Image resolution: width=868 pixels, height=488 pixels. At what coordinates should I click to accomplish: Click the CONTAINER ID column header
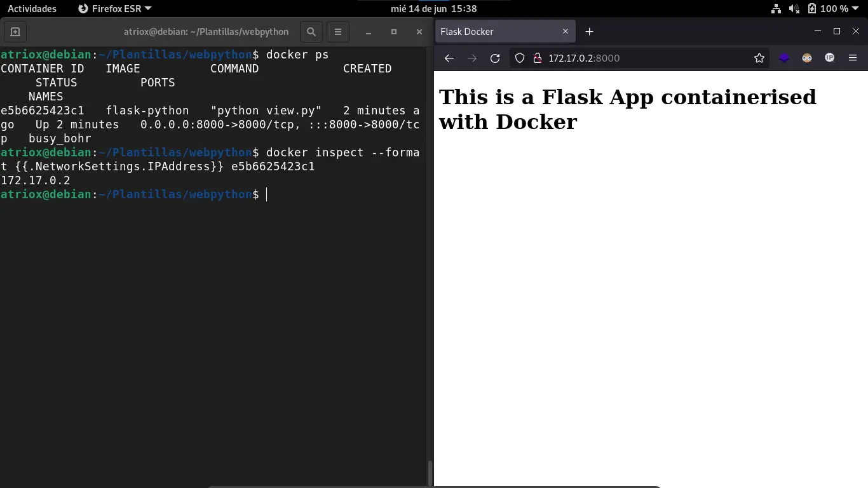tap(43, 69)
